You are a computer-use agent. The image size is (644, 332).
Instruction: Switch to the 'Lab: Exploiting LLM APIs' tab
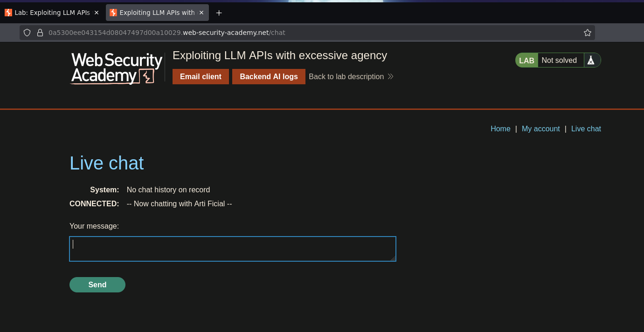52,13
